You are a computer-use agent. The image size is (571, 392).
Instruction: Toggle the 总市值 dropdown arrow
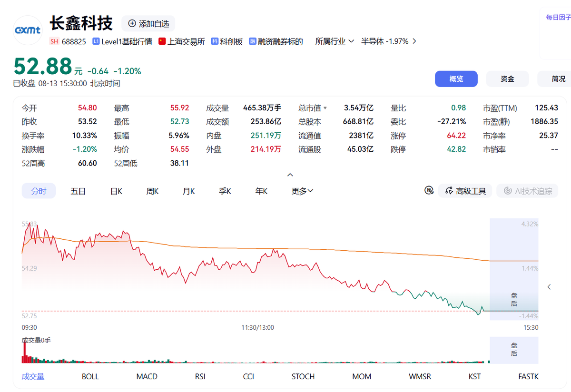(325, 108)
